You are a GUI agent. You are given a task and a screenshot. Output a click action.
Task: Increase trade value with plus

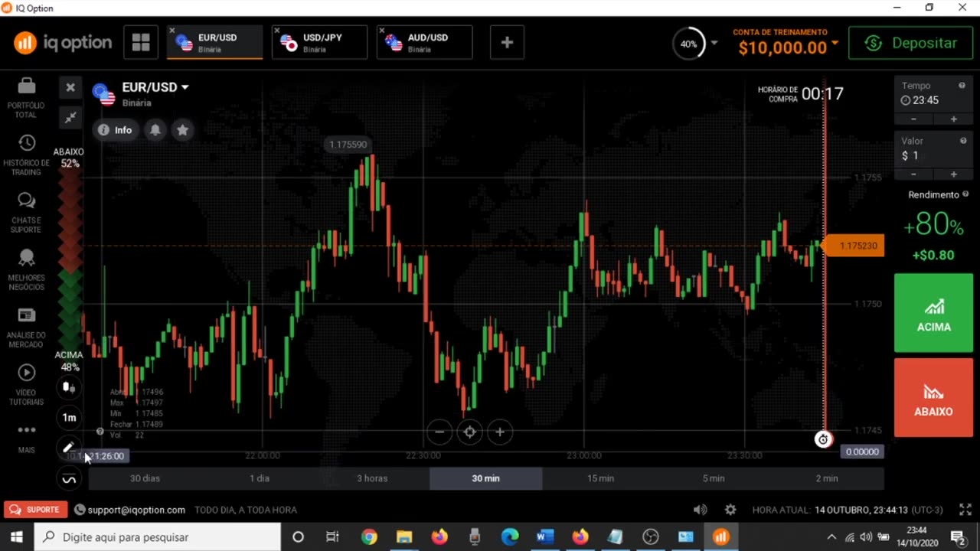pyautogui.click(x=953, y=174)
